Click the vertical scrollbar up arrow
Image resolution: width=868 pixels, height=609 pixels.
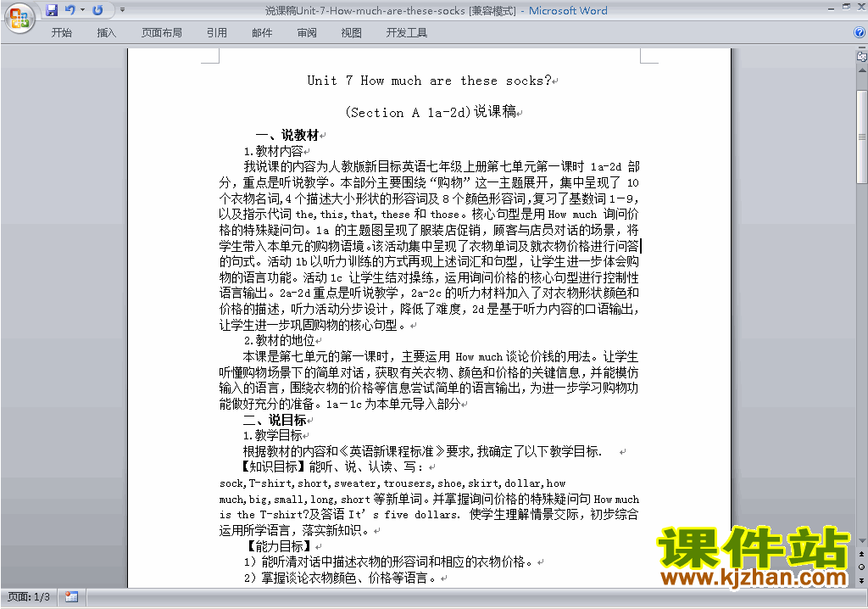(862, 70)
